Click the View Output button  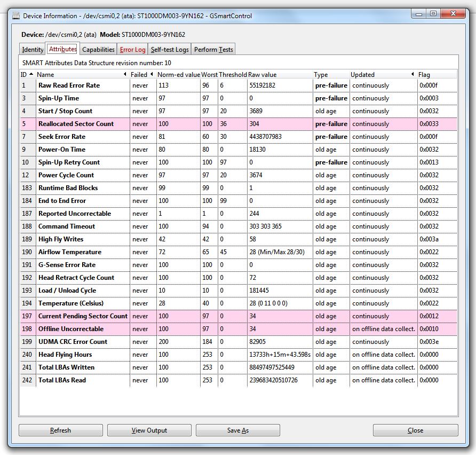tap(149, 430)
